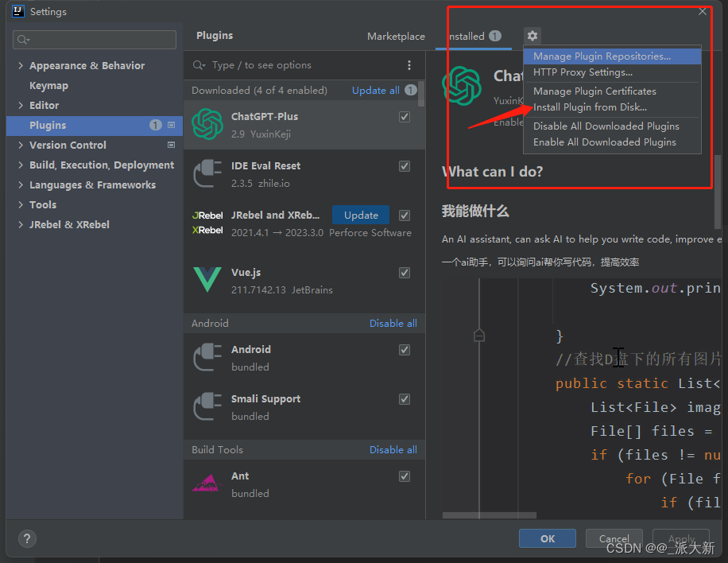Image resolution: width=728 pixels, height=563 pixels.
Task: Choose Manage Plugin Repositories menu item
Action: tap(612, 56)
